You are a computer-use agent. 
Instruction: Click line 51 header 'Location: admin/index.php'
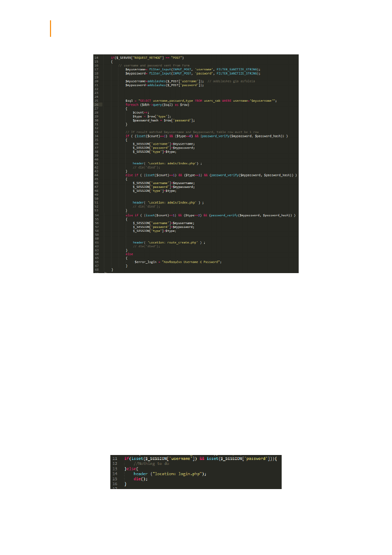coord(168,203)
